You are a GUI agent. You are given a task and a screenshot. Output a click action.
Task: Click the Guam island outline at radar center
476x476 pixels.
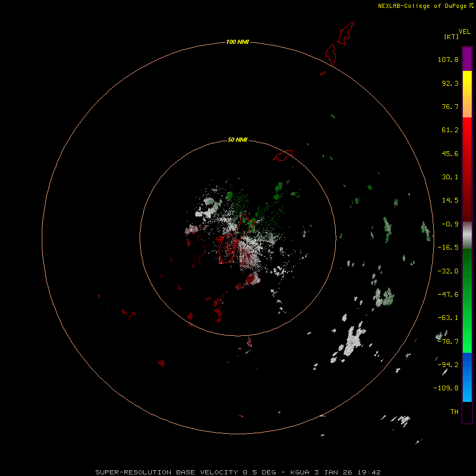[235, 239]
